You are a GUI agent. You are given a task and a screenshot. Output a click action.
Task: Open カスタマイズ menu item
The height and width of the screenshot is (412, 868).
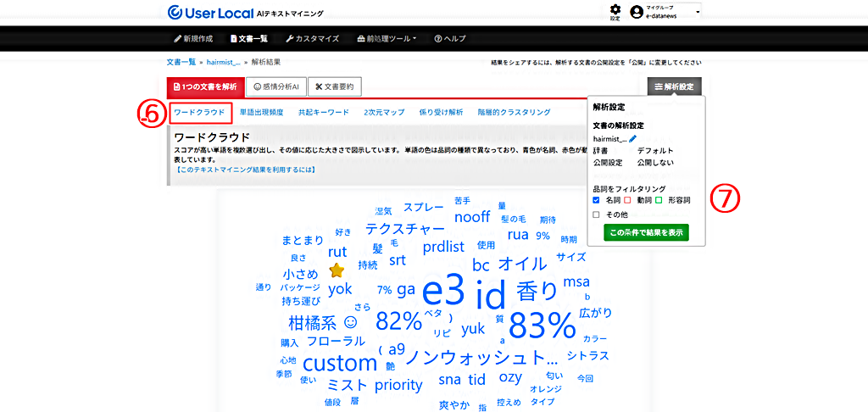[312, 39]
